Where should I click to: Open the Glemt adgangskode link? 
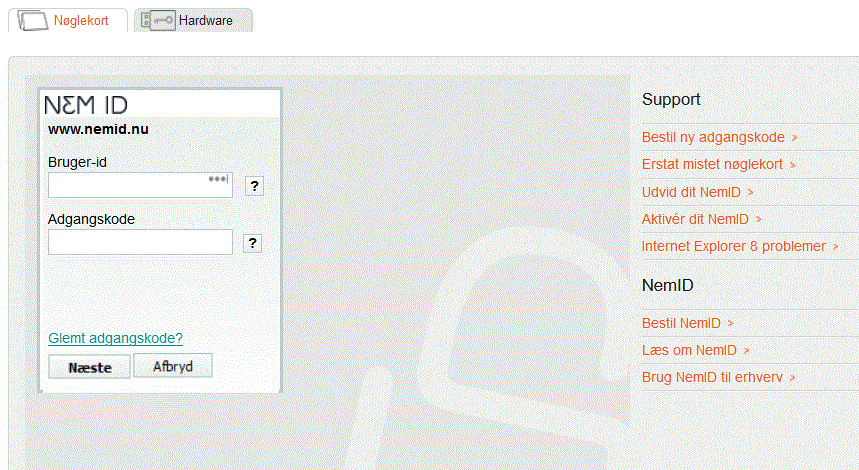click(x=115, y=338)
